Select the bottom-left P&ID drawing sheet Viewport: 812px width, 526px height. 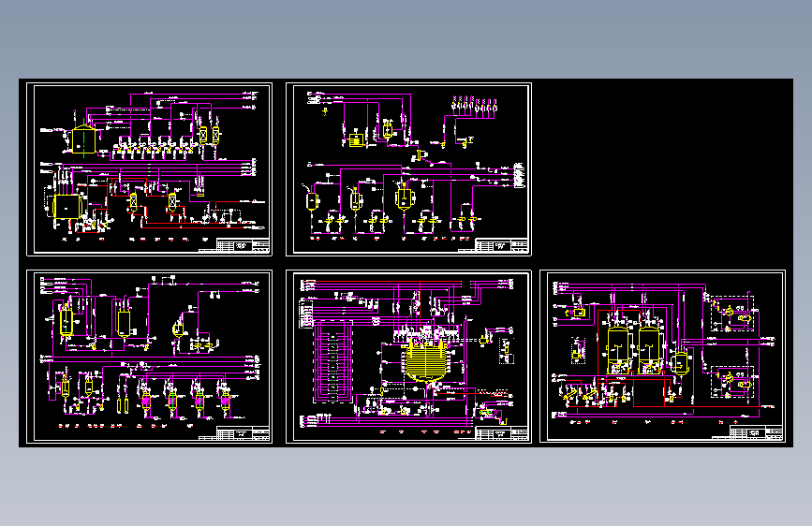click(x=149, y=357)
